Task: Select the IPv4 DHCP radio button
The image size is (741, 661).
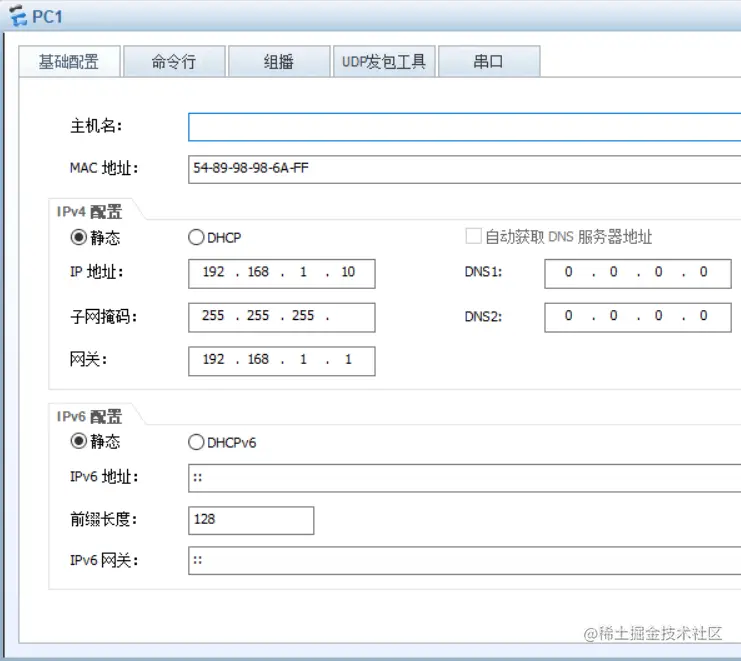Action: click(196, 237)
